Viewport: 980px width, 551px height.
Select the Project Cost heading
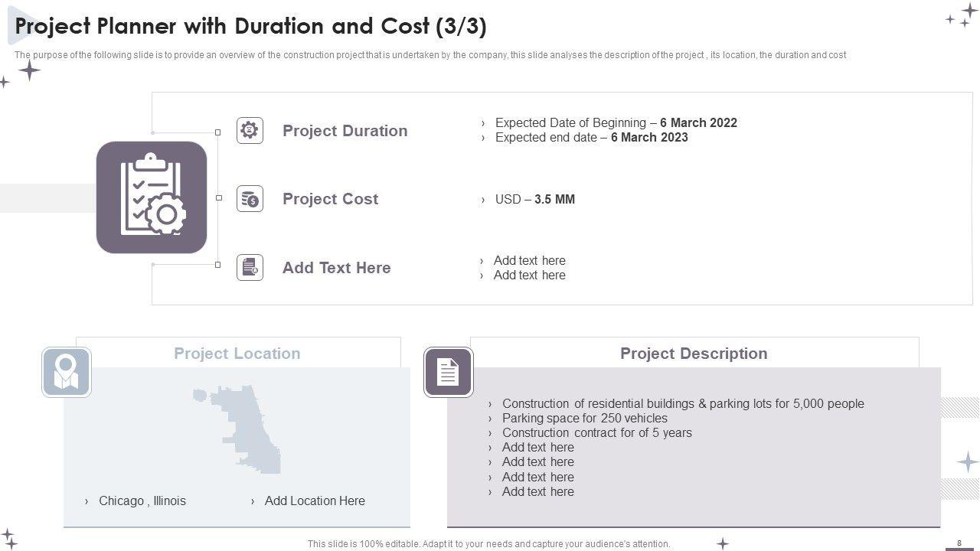330,199
